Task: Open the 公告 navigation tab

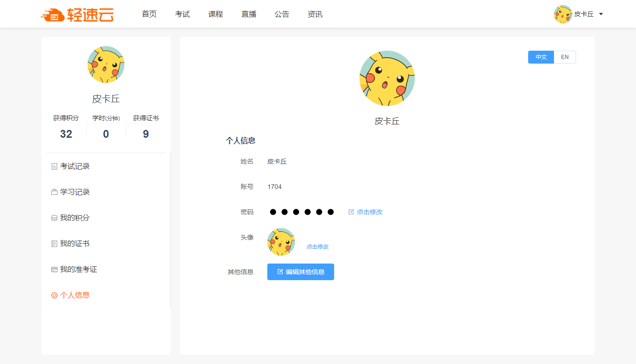Action: [x=282, y=14]
